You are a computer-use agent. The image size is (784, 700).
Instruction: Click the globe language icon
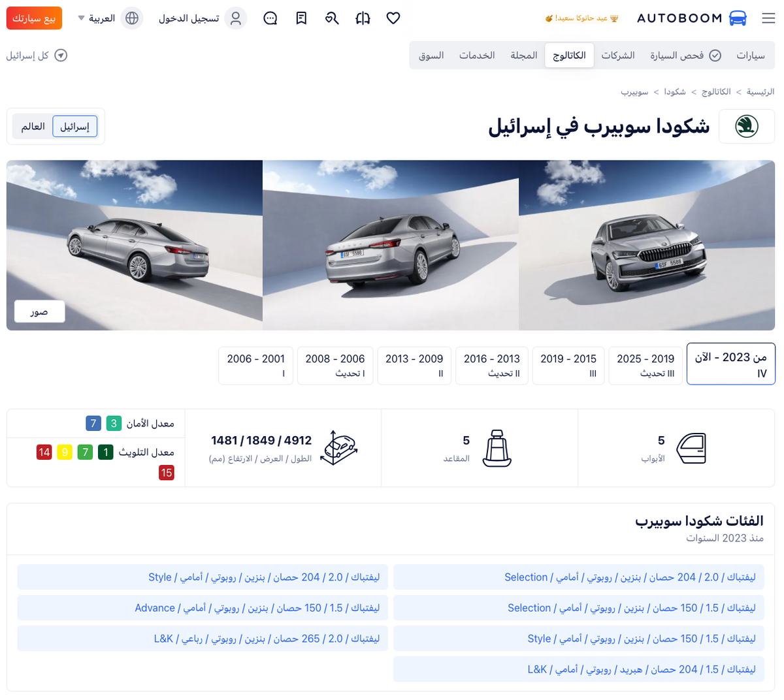point(132,18)
